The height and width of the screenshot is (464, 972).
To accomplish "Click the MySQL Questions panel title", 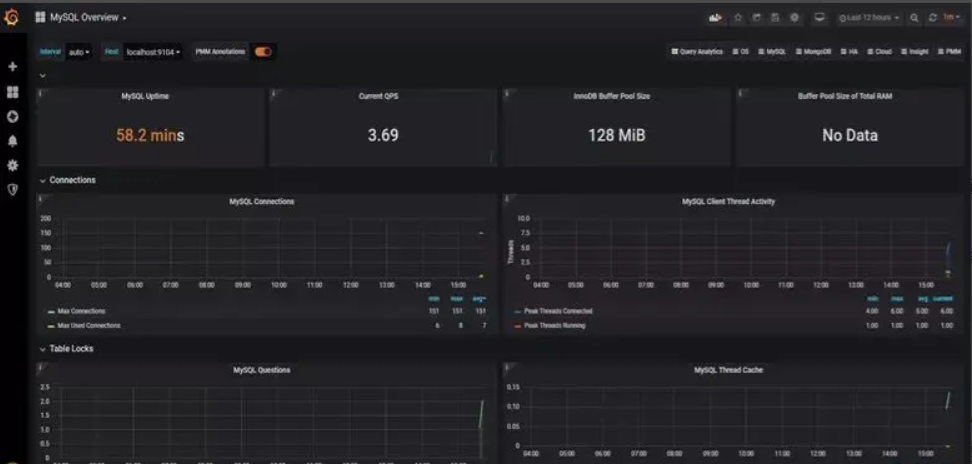I will pyautogui.click(x=262, y=370).
